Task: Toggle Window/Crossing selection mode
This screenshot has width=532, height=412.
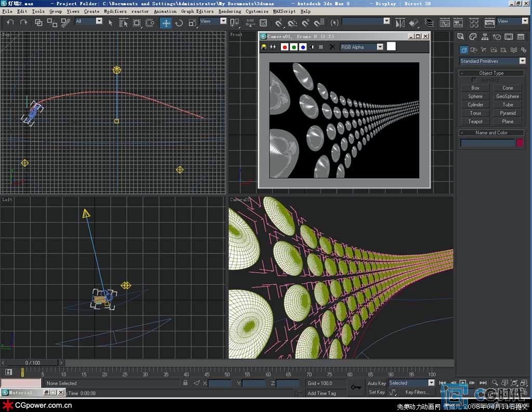Action: click(x=150, y=23)
